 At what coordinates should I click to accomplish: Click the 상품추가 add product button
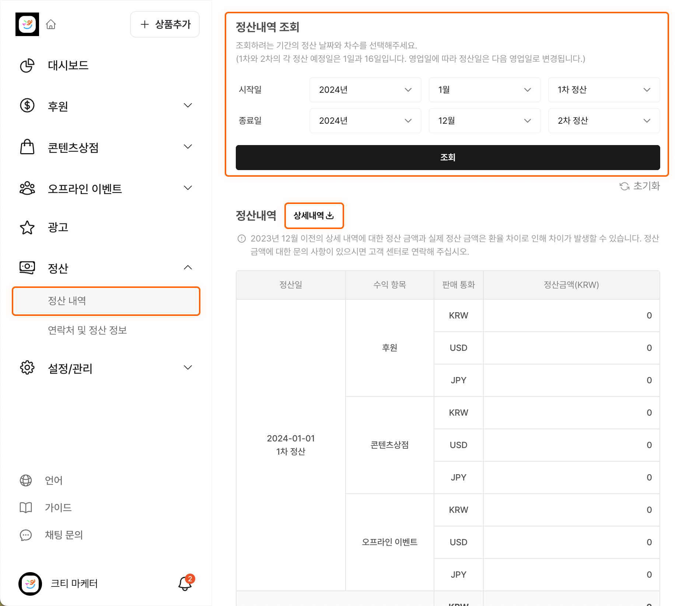coord(165,24)
